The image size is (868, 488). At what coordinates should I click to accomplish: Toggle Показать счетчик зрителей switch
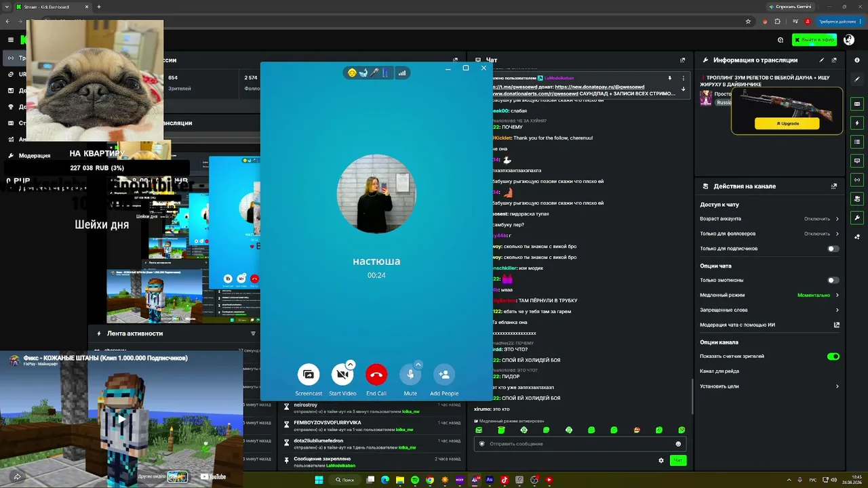[x=833, y=356]
